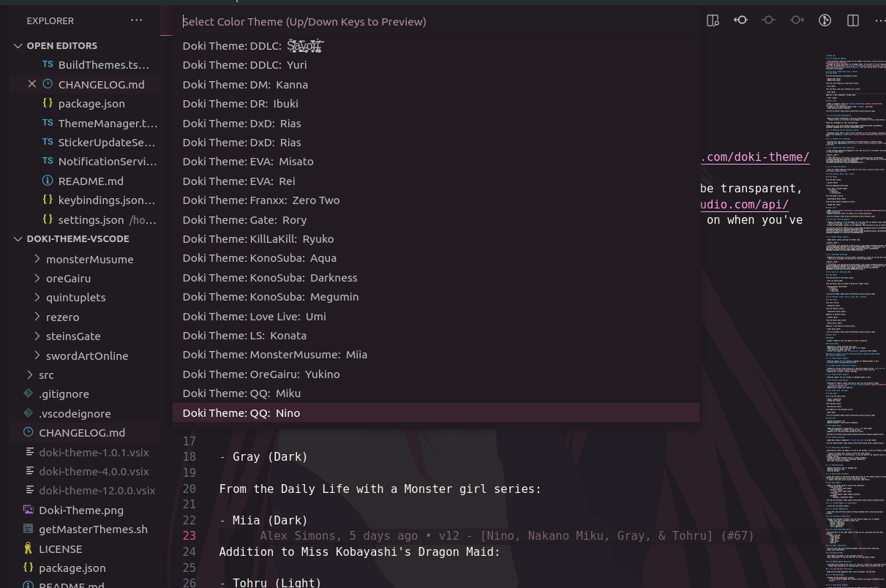Viewport: 886px width, 588px height.
Task: Select Doki Theme: Gate: Rory
Action: 436,219
